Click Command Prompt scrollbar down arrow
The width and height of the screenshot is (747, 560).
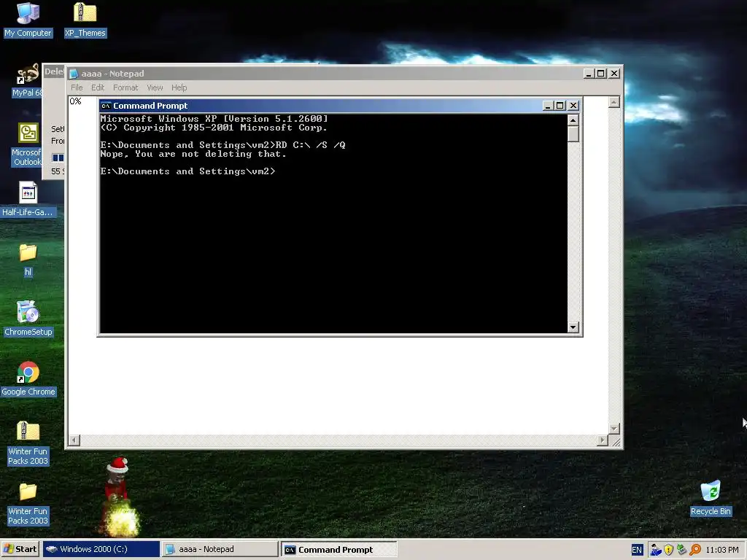pos(573,327)
